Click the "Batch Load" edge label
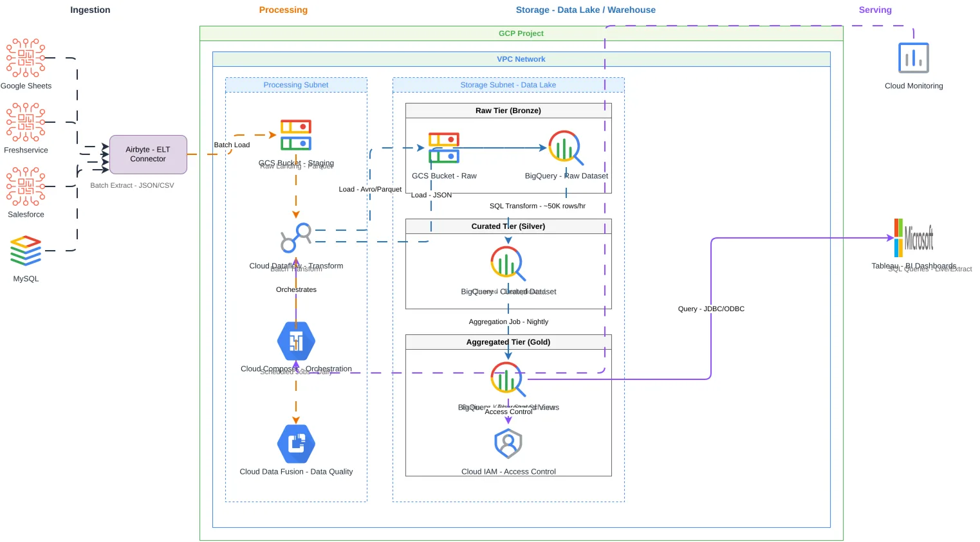The image size is (980, 542). [232, 145]
